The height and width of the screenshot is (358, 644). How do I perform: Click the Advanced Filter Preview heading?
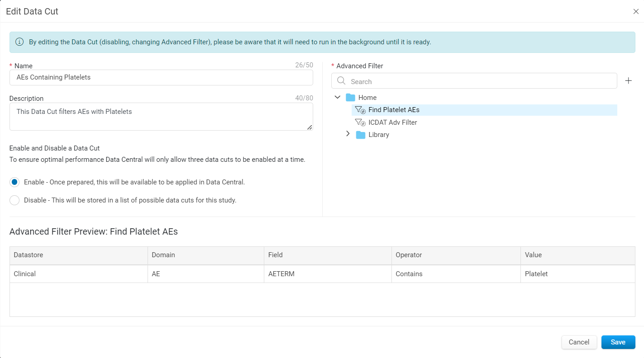[94, 231]
